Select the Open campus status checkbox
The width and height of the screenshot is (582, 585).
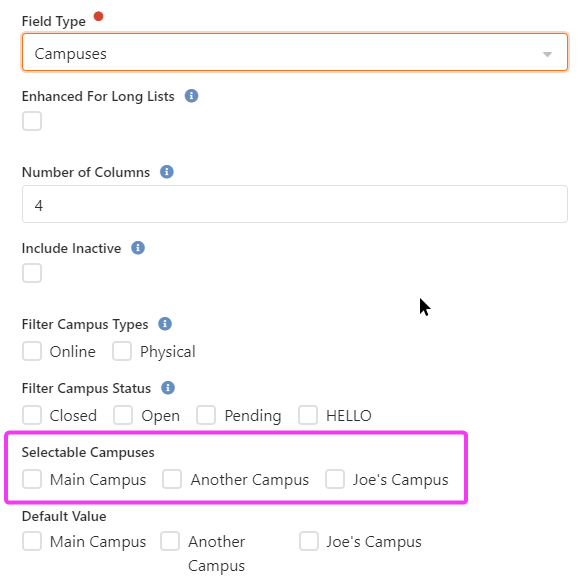(123, 415)
